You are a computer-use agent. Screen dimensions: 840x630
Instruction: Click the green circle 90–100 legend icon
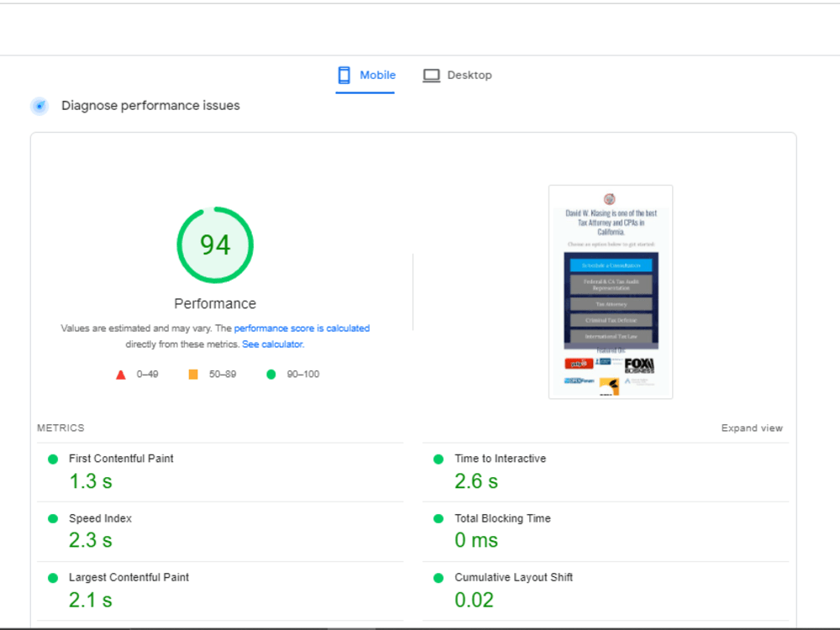[x=271, y=374]
